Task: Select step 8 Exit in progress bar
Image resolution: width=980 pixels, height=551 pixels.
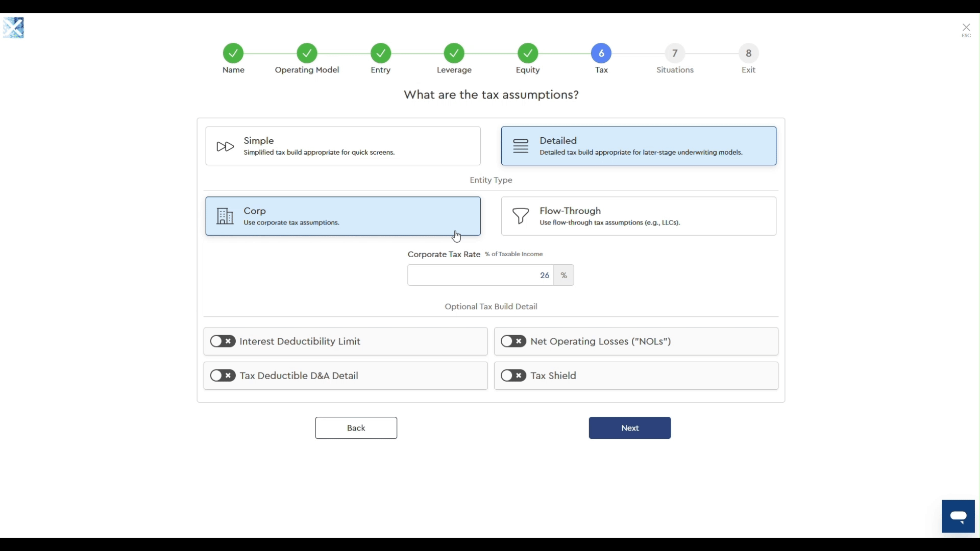Action: tap(748, 54)
